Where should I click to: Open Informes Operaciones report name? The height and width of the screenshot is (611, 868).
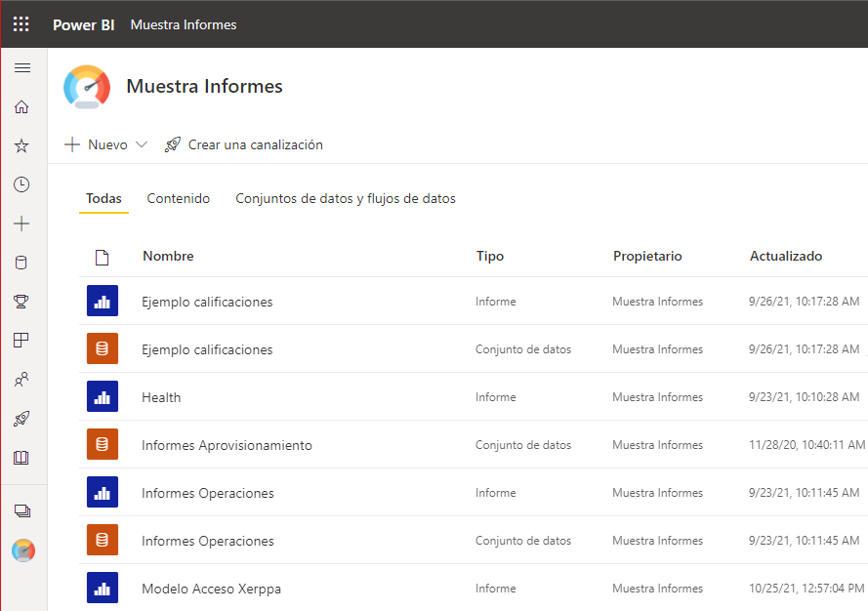(208, 493)
